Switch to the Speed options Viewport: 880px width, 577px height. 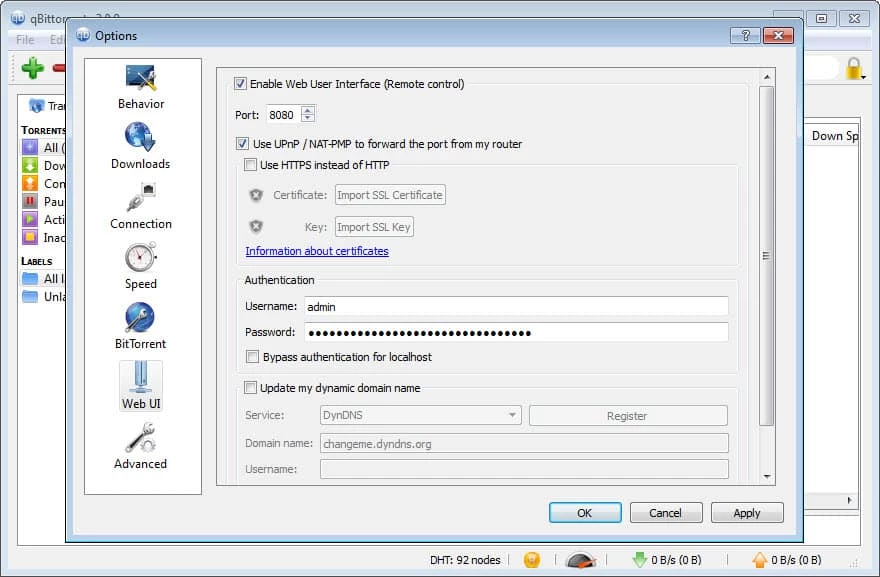point(141,266)
